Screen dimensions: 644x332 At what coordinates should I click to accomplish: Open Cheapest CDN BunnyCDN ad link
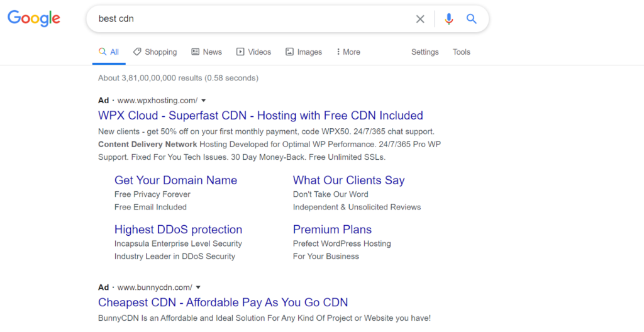tap(223, 302)
